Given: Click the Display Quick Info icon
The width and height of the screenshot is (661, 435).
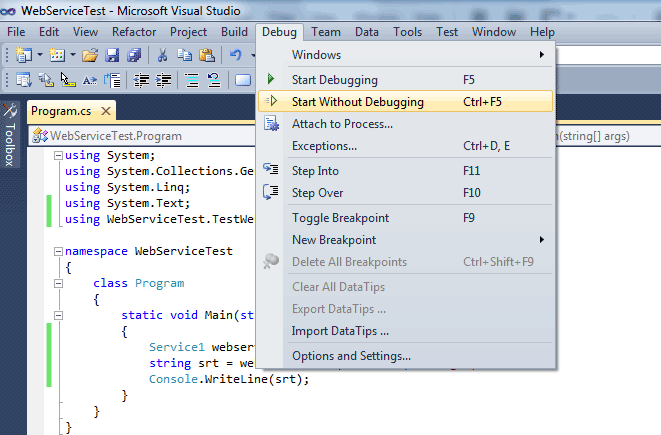Looking at the screenshot, I should tap(68, 80).
